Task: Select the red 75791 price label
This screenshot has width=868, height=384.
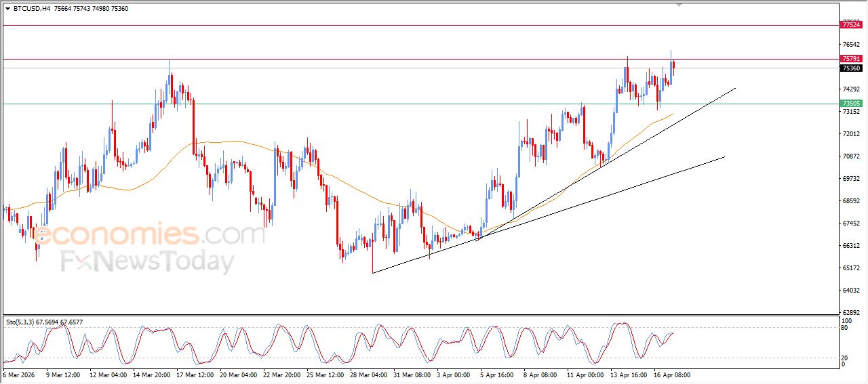Action: [850, 59]
